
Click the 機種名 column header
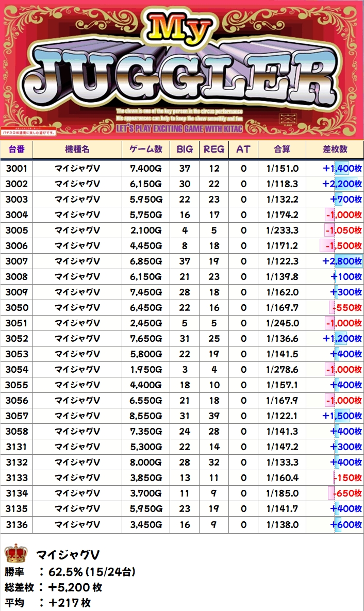[77, 149]
